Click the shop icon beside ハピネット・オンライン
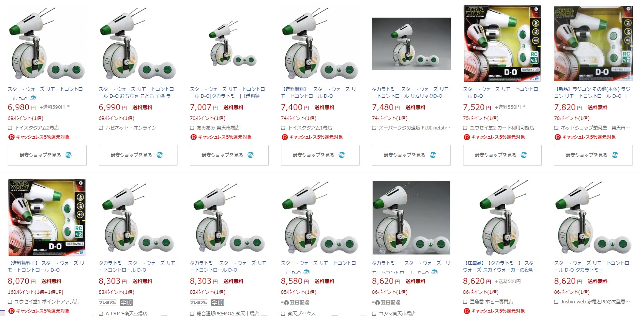The width and height of the screenshot is (644, 316). point(101,128)
